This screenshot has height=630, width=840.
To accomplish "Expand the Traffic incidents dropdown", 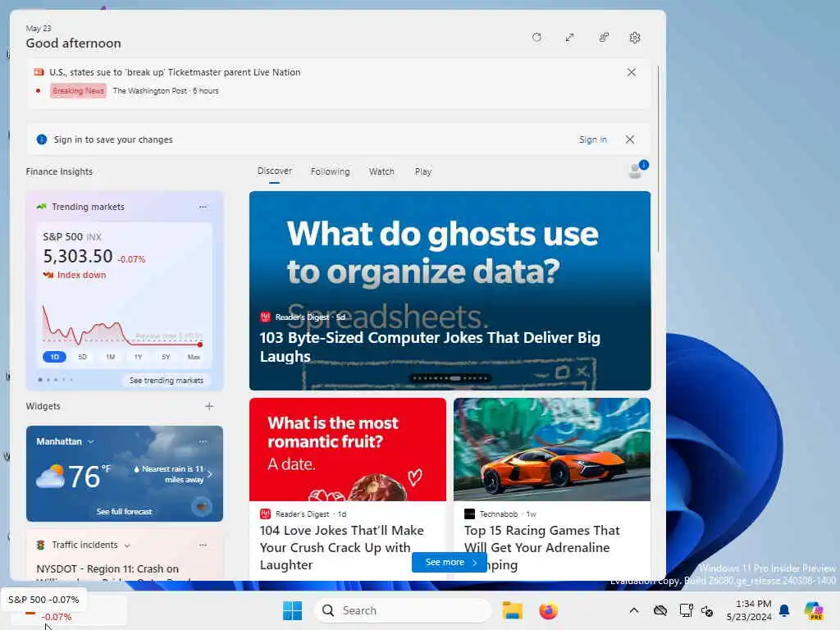I will (x=127, y=546).
